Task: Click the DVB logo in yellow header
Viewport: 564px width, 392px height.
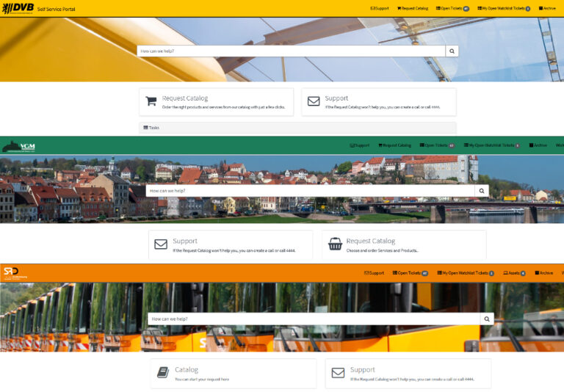Action: 18,8
